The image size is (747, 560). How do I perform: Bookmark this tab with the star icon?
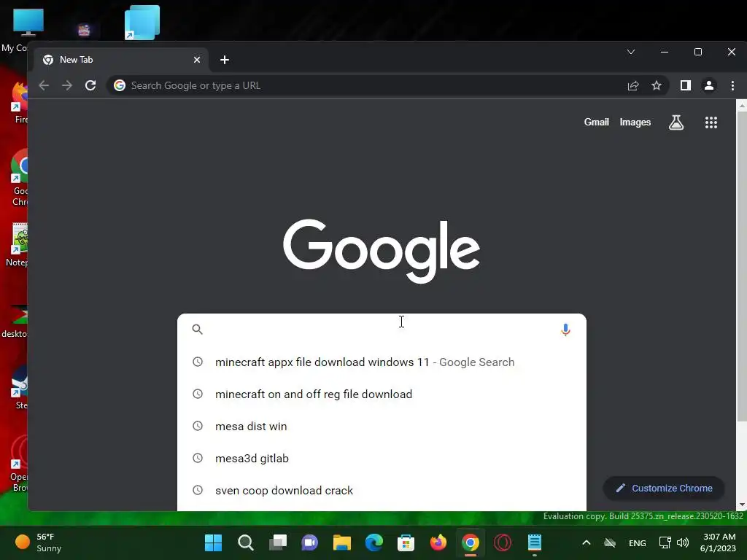[x=657, y=86]
